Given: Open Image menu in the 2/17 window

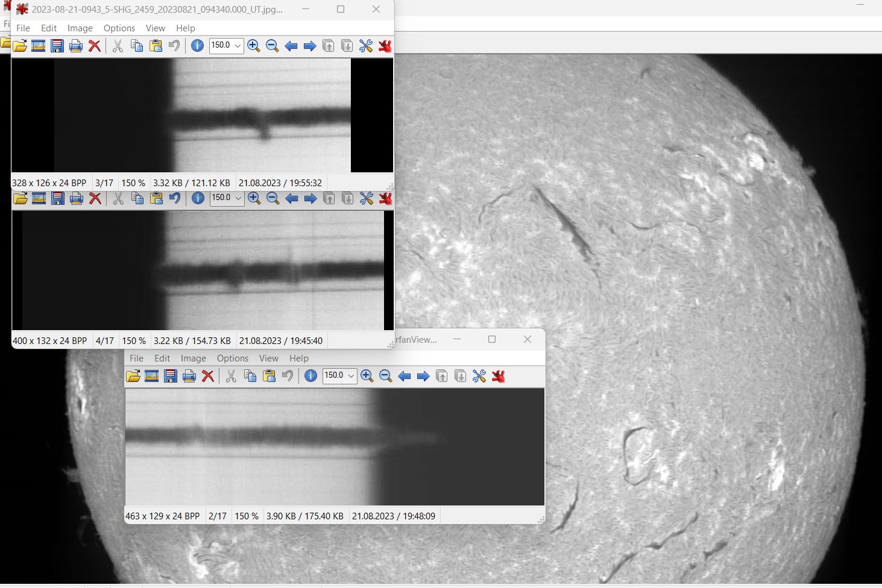Looking at the screenshot, I should [x=194, y=358].
